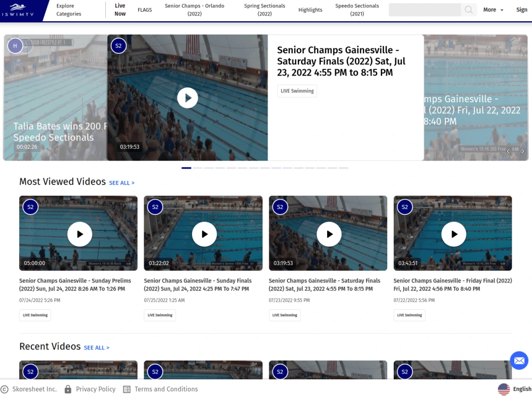Click the Friday Jul 22 slide on right
Screen dimensions: 532x399
pyautogui.click(x=476, y=98)
